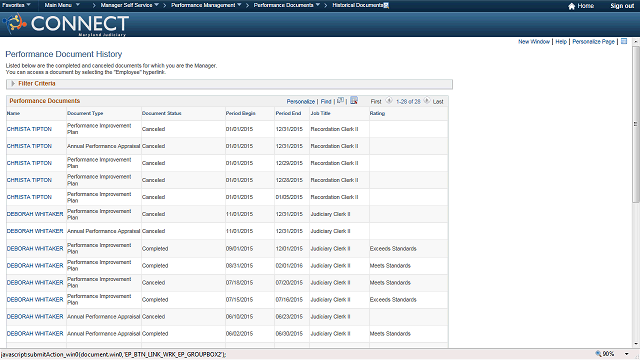The image size is (640, 360).
Task: Click the Home house icon
Action: pyautogui.click(x=571, y=6)
